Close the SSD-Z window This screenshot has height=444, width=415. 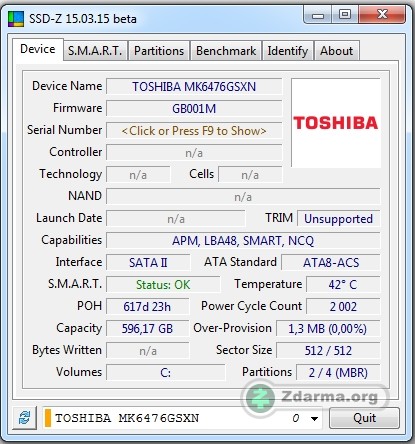coord(382,15)
